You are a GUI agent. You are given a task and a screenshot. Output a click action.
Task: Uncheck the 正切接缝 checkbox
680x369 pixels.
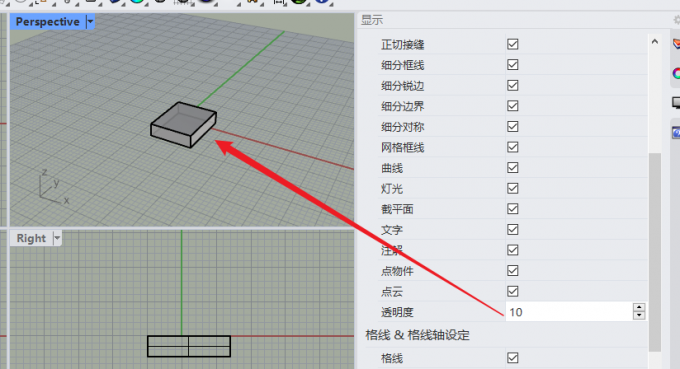tap(513, 44)
